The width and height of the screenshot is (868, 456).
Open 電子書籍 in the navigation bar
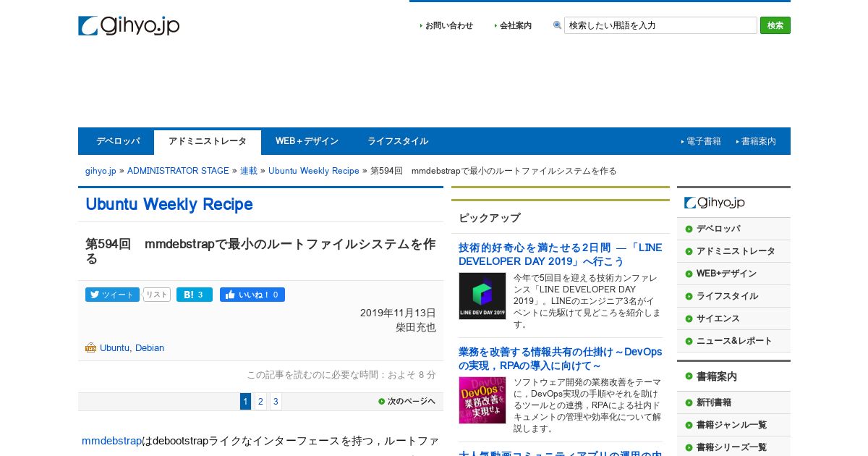click(x=704, y=141)
